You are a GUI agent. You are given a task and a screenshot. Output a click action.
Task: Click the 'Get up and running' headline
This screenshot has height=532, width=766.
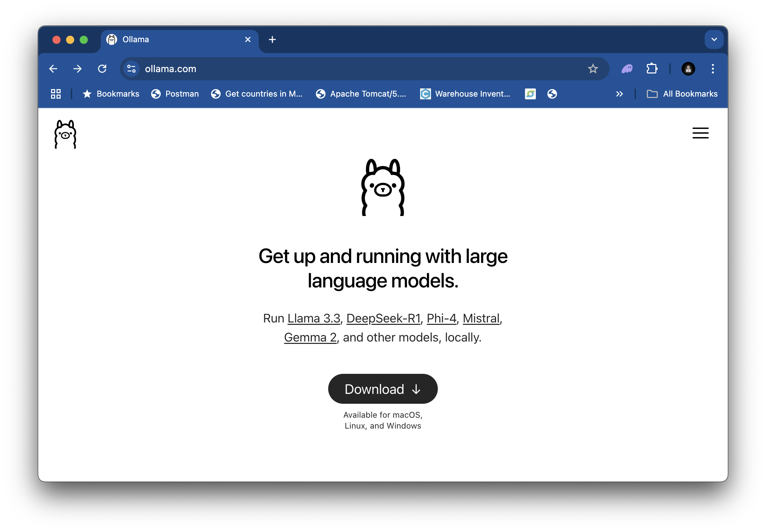[383, 268]
